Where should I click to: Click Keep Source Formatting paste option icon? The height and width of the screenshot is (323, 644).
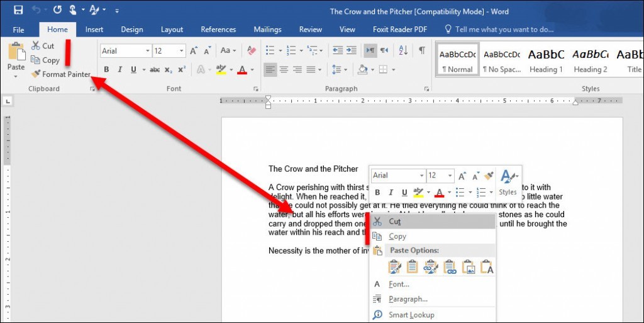pos(394,267)
